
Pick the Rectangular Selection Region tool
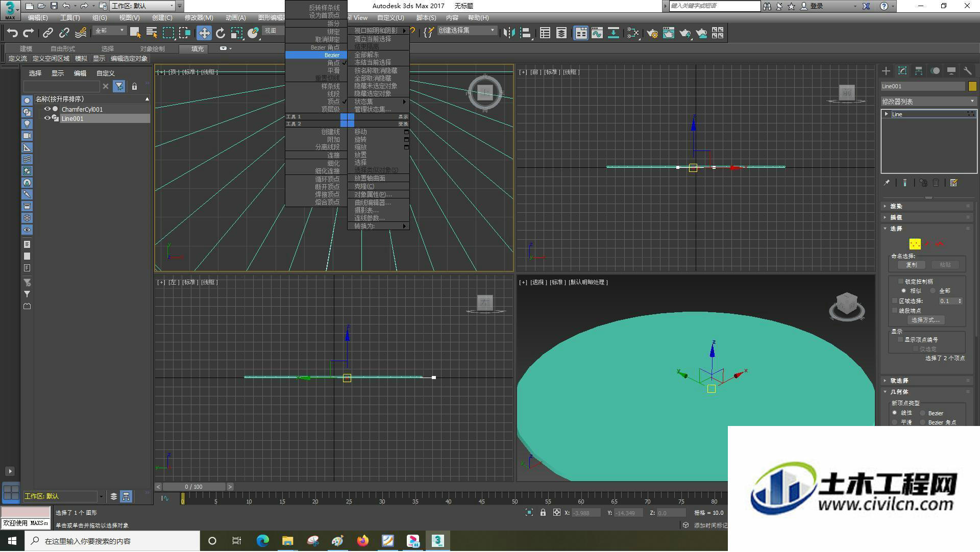pos(168,33)
